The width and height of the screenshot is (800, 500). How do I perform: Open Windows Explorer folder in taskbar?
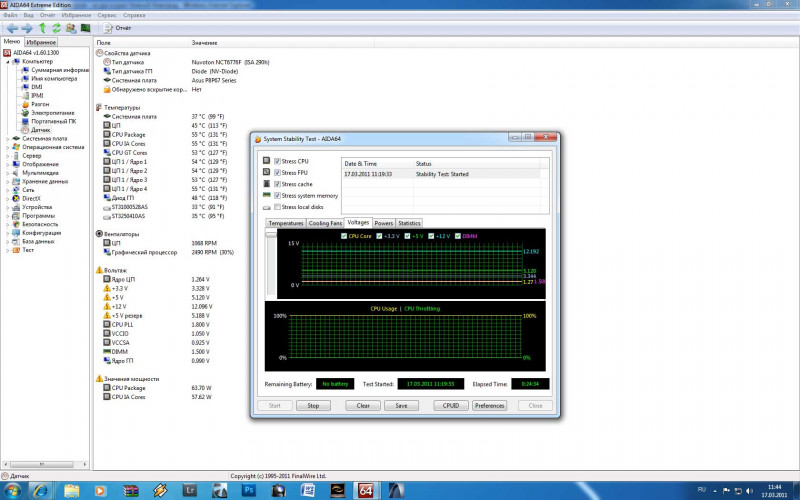tap(71, 491)
